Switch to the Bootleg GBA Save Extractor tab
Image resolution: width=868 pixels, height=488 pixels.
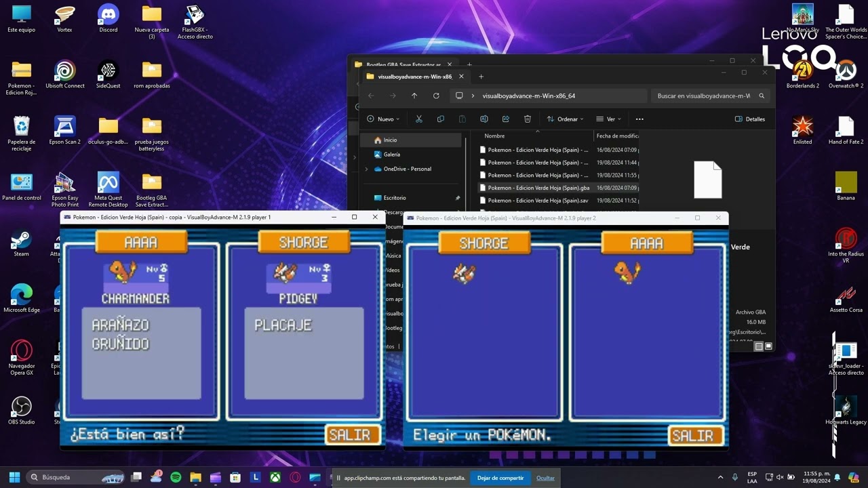coord(403,64)
